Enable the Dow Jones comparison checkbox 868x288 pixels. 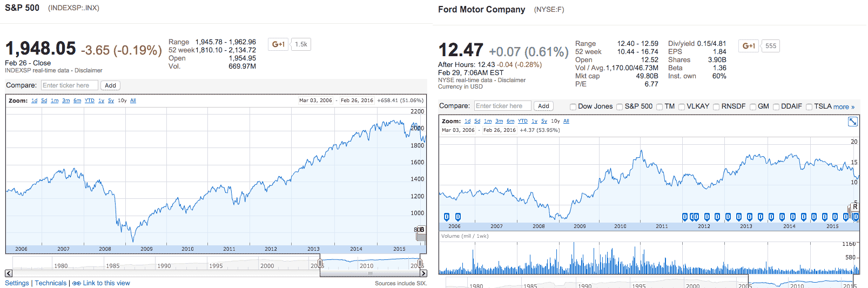[573, 107]
